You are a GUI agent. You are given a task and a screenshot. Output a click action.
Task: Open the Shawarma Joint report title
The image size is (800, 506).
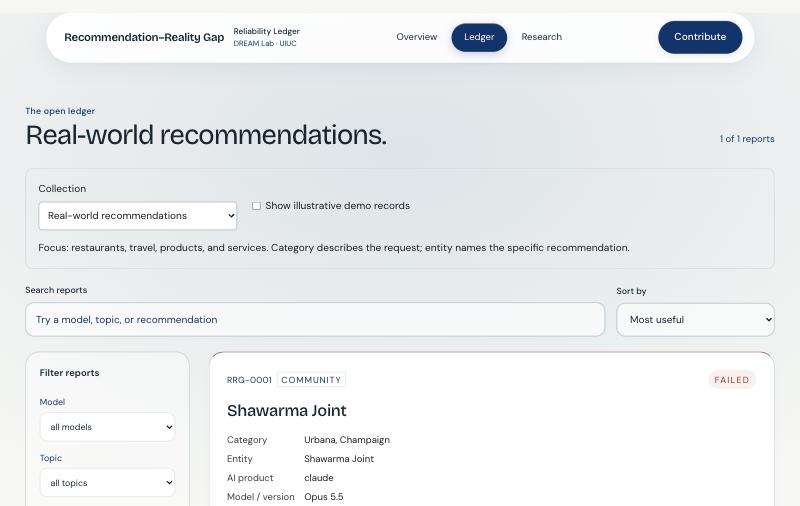tap(287, 411)
